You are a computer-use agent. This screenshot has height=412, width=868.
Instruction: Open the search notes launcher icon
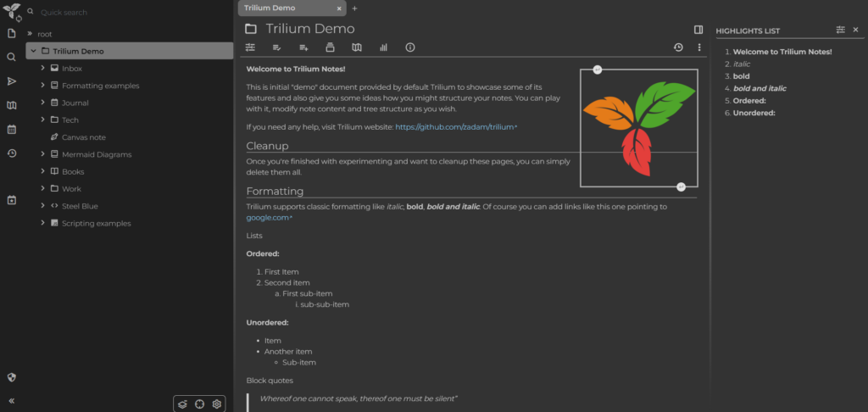11,57
